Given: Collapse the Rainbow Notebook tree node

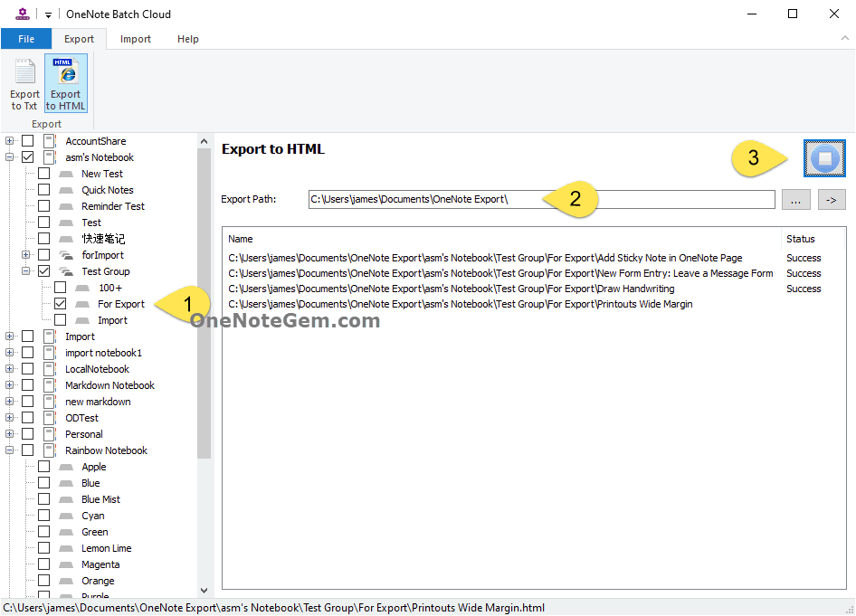Looking at the screenshot, I should (x=9, y=450).
